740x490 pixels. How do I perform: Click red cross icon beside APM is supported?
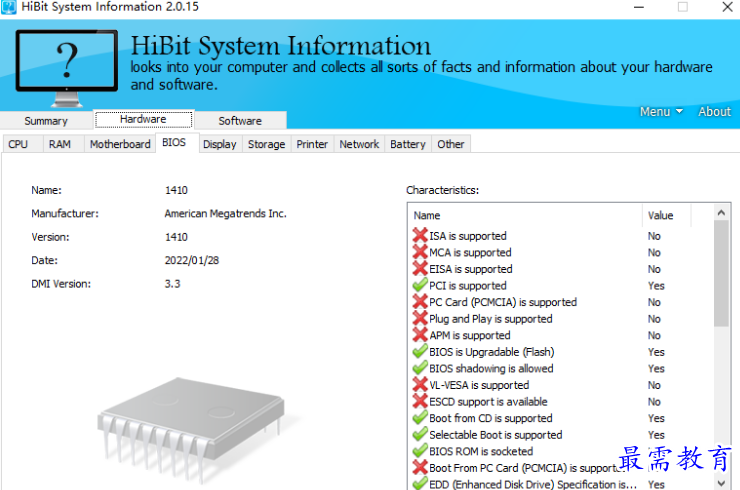420,335
